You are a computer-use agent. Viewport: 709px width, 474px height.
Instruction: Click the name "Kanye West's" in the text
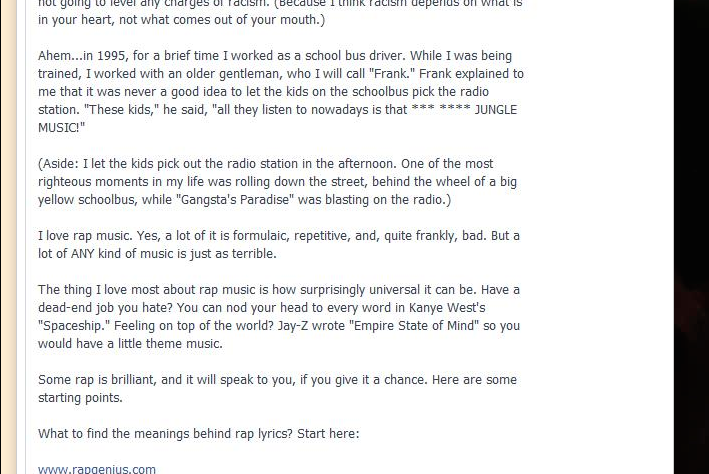[447, 308]
